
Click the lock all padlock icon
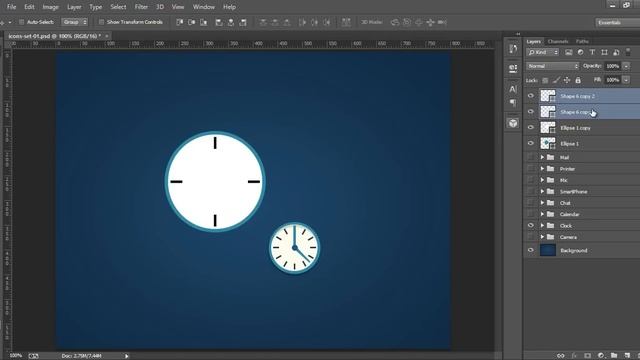[578, 80]
